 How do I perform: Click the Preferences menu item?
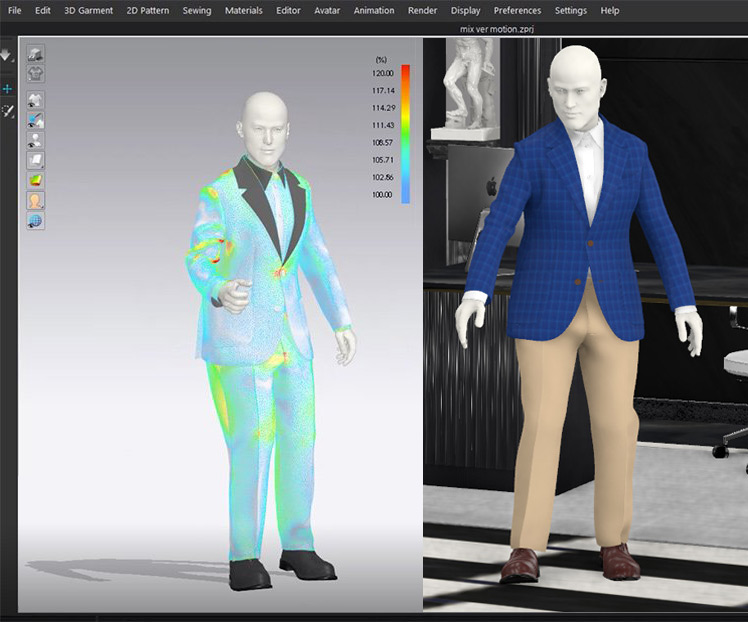tap(517, 10)
